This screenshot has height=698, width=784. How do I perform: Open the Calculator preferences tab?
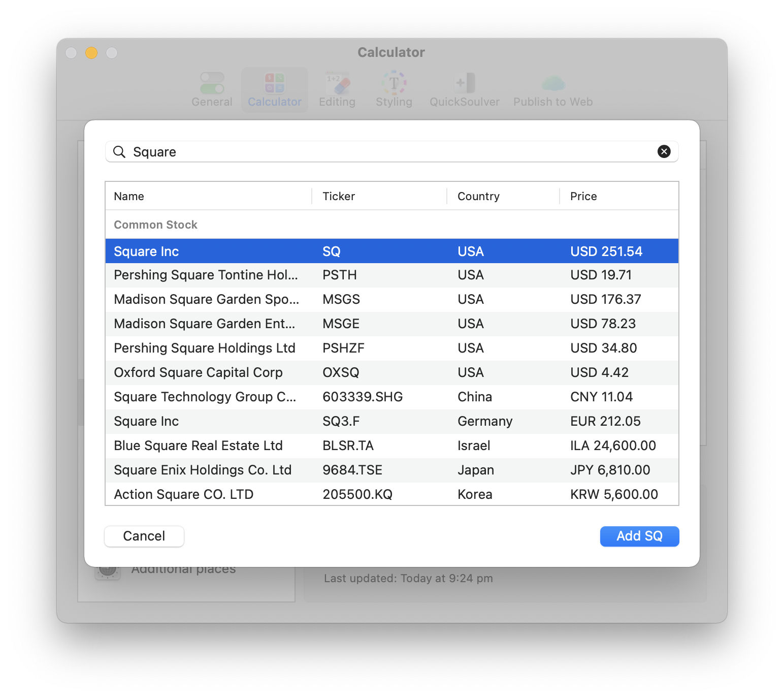[275, 89]
